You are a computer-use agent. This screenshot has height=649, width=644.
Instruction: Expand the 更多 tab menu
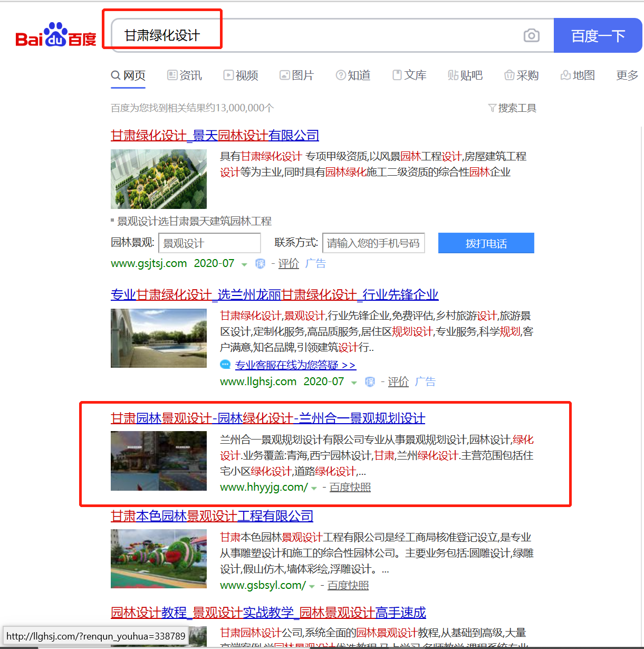(x=627, y=75)
